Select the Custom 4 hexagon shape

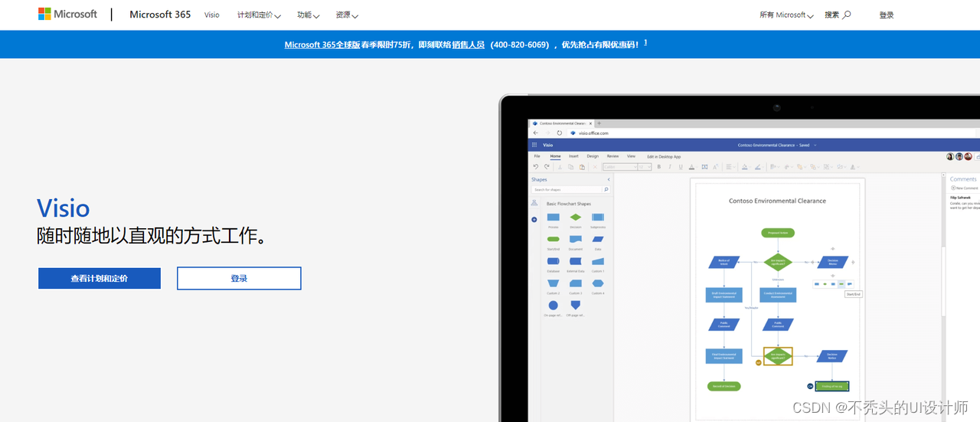[598, 283]
